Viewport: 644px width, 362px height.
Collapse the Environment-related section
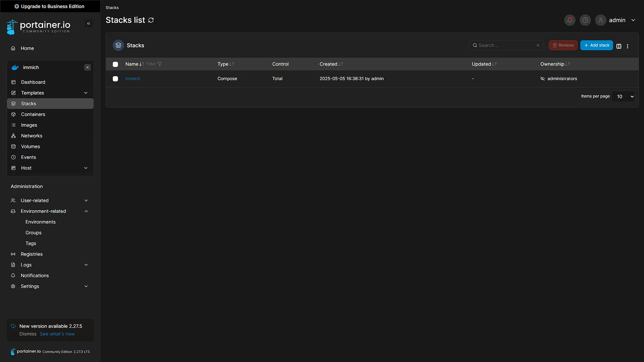click(86, 211)
